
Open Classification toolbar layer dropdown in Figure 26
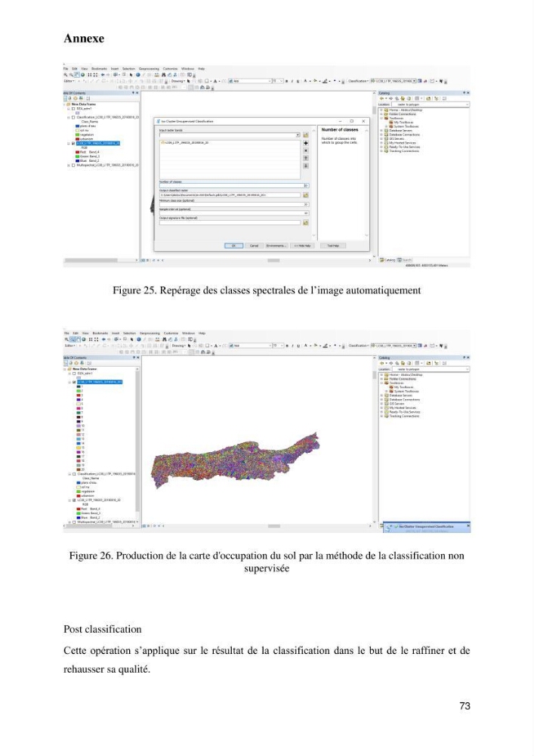(414, 345)
